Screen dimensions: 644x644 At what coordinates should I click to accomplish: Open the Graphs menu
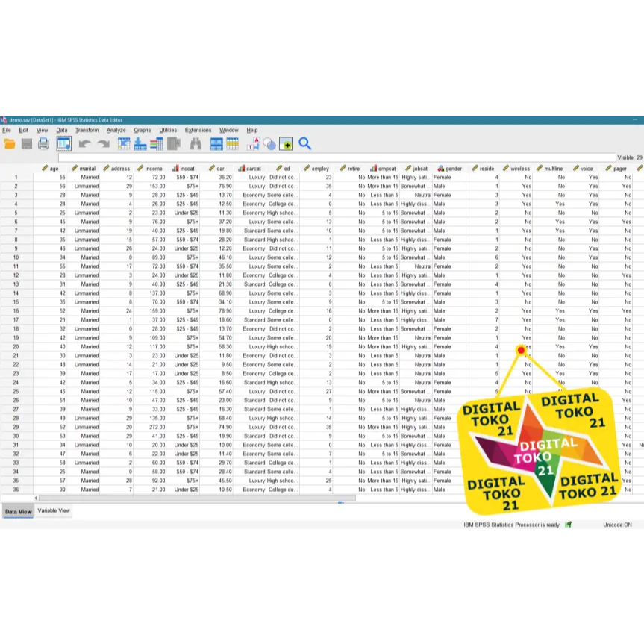(x=142, y=130)
